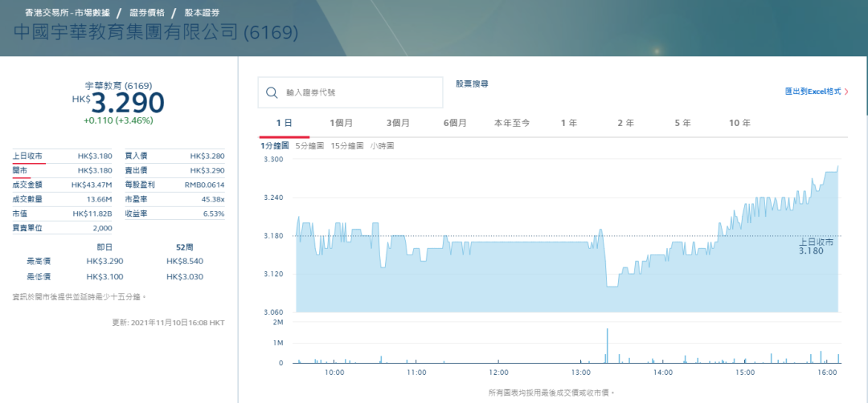The height and width of the screenshot is (403, 868).
Task: Select the 3個月 time range tab
Action: point(398,124)
